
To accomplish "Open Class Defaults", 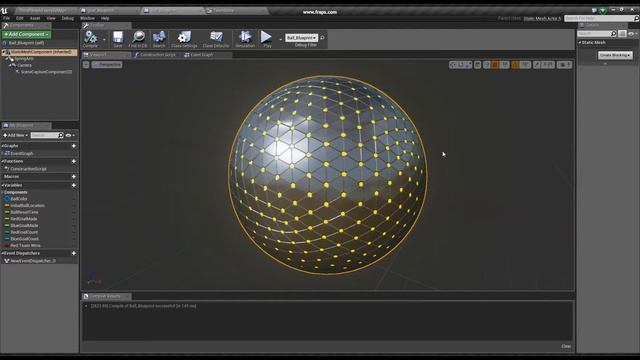I will (x=216, y=39).
